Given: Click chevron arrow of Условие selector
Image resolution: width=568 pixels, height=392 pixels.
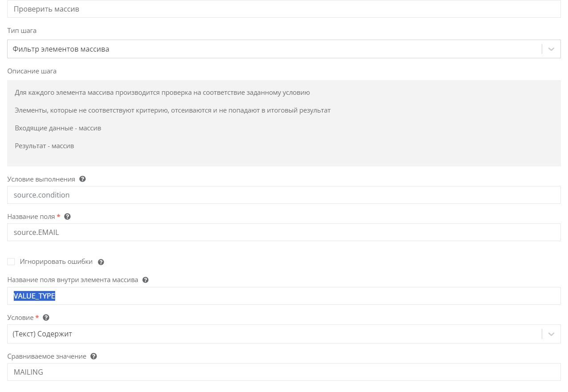Looking at the screenshot, I should (x=552, y=334).
